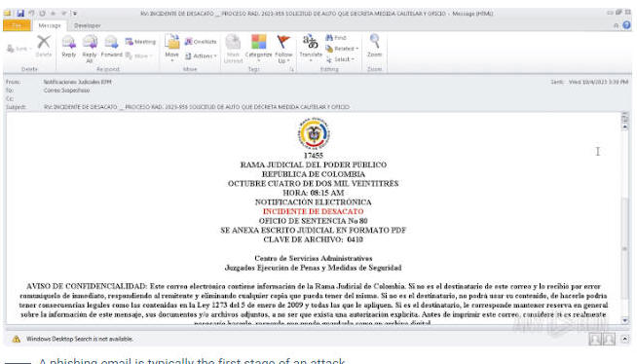Open Outlook Help question mark icon
The height and width of the screenshot is (364, 637).
tap(627, 25)
